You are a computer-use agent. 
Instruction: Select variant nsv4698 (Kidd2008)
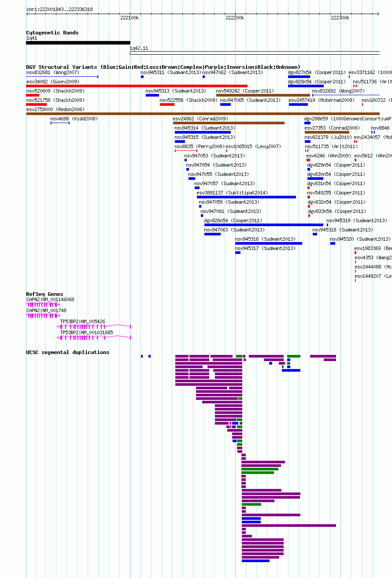(74, 119)
